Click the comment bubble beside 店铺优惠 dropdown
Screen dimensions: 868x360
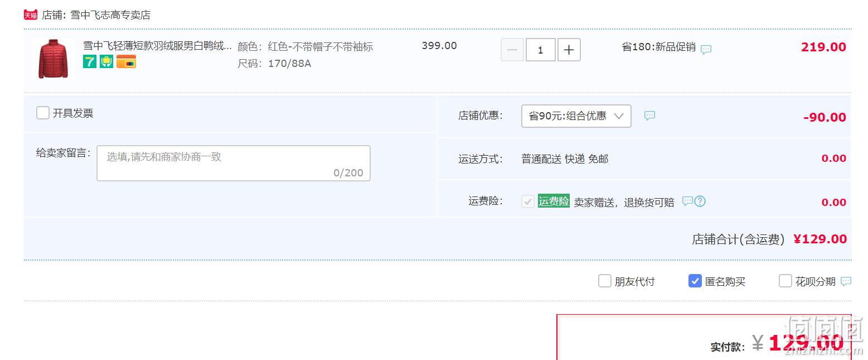(x=649, y=116)
